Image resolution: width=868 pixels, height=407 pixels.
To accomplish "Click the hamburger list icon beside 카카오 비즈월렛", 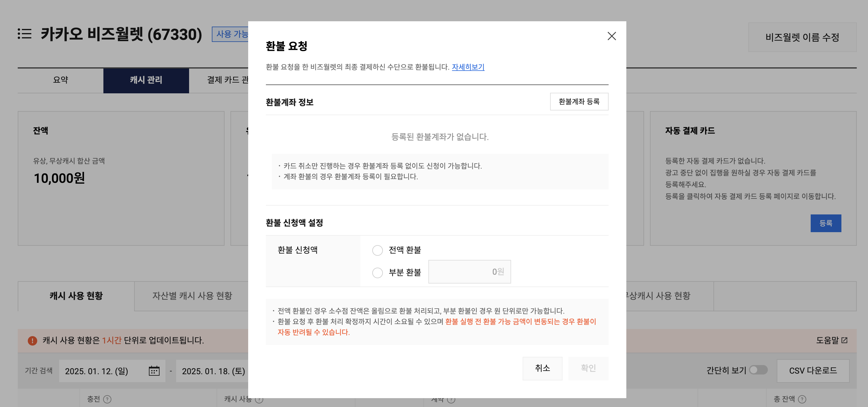I will [25, 34].
